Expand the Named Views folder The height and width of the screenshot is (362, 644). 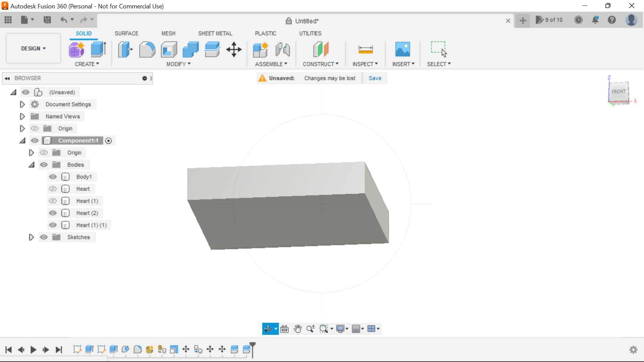click(22, 116)
